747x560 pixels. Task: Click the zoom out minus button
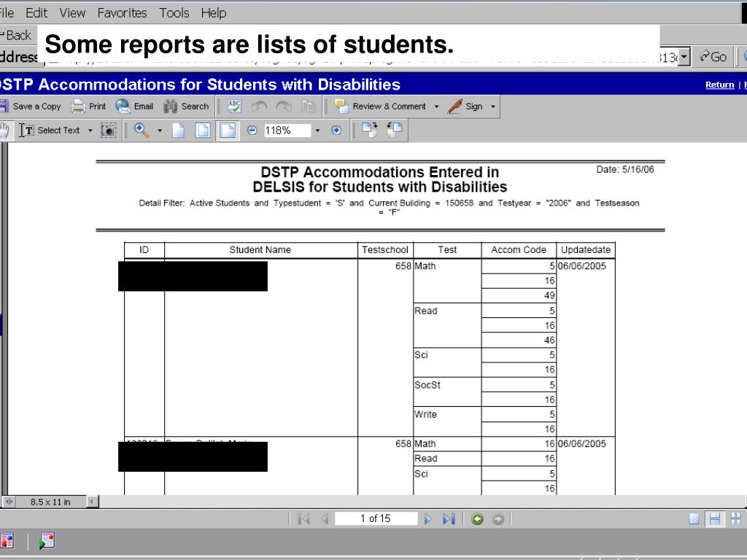252,131
